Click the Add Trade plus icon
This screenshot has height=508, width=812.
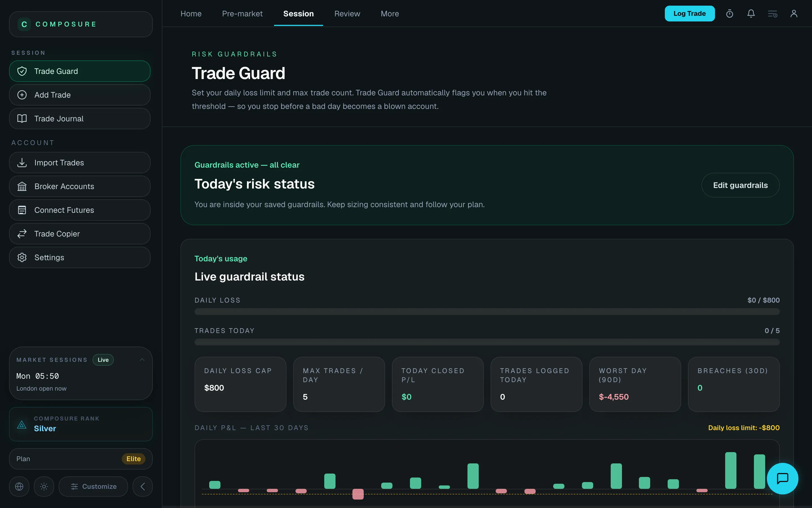(22, 95)
